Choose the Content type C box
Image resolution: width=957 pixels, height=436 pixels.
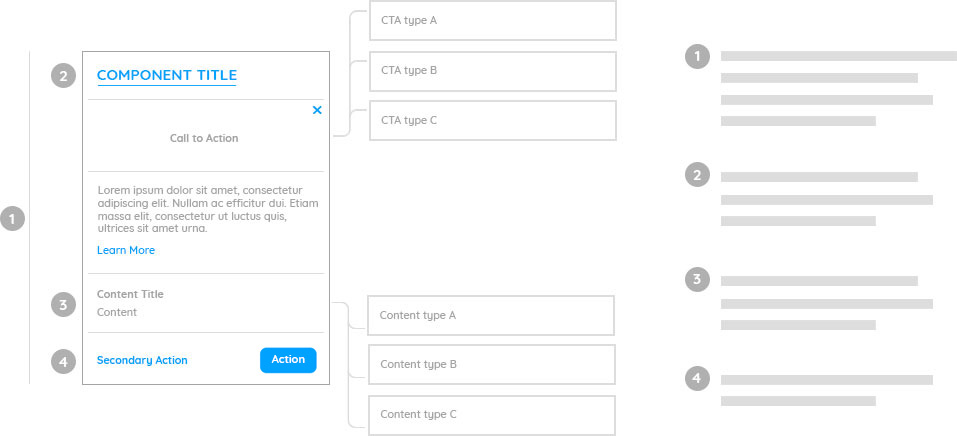click(491, 415)
